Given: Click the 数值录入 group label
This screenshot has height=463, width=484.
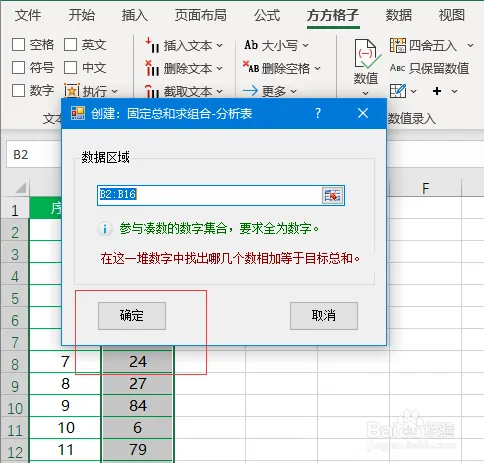Looking at the screenshot, I should (412, 118).
